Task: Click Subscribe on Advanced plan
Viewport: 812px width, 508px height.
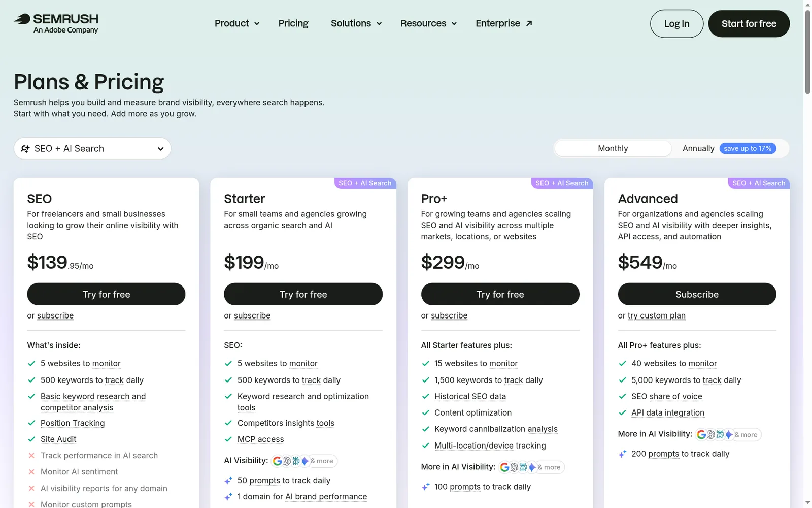Action: coord(697,294)
